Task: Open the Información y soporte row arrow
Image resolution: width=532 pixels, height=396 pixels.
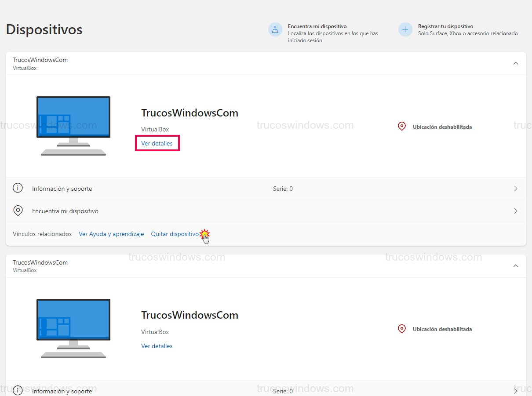Action: (516, 189)
